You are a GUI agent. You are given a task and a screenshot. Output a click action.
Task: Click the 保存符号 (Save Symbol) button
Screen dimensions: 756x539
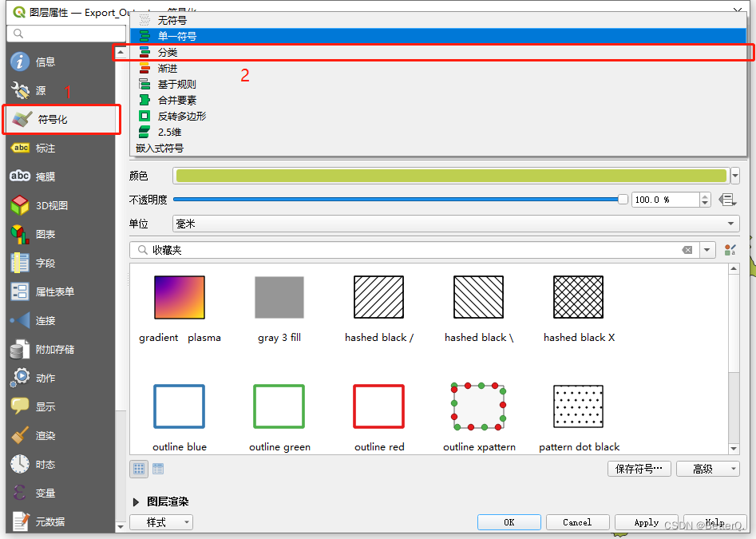coord(639,469)
